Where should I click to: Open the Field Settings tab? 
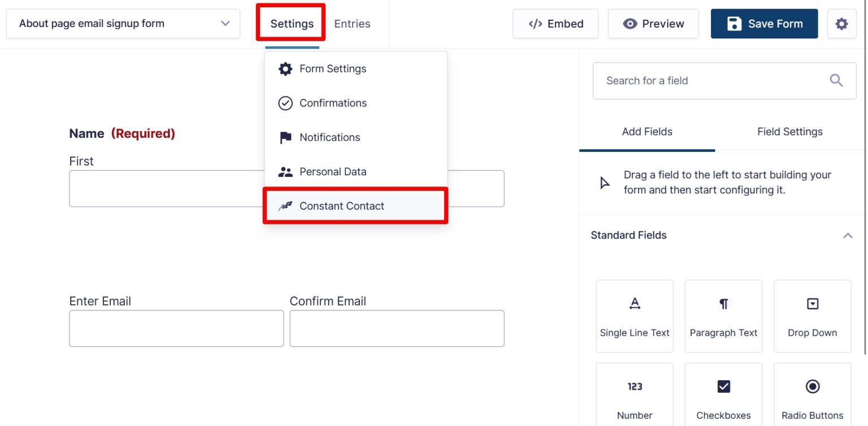point(789,131)
